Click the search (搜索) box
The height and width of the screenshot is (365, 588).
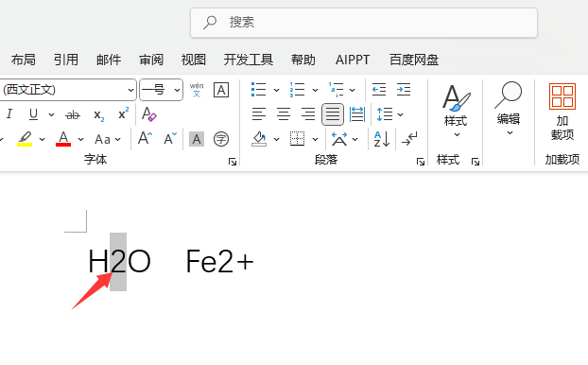(x=364, y=23)
